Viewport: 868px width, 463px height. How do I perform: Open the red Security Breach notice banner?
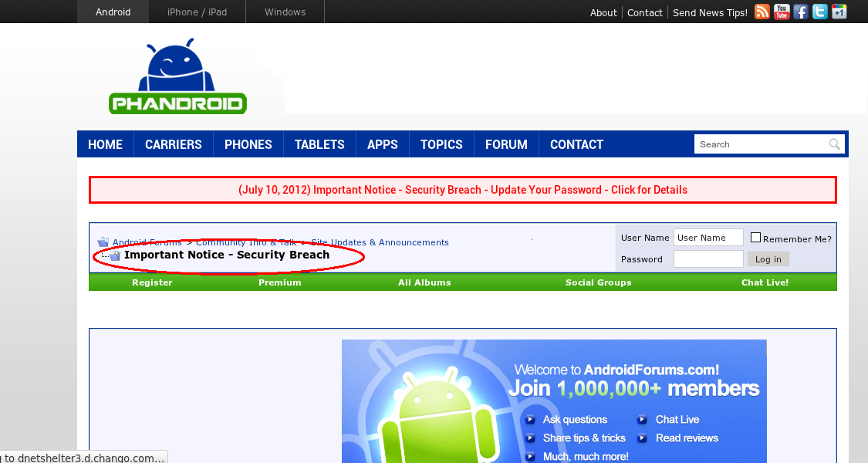pos(463,190)
